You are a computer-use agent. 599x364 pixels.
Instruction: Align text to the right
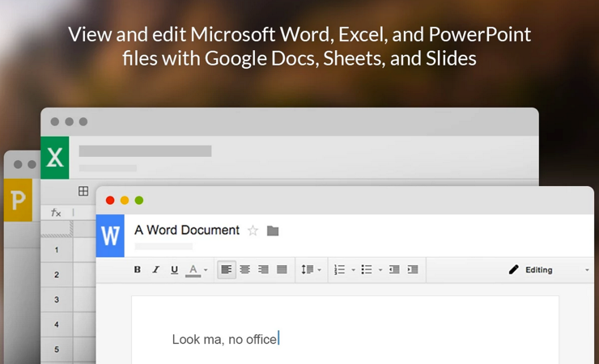click(263, 269)
